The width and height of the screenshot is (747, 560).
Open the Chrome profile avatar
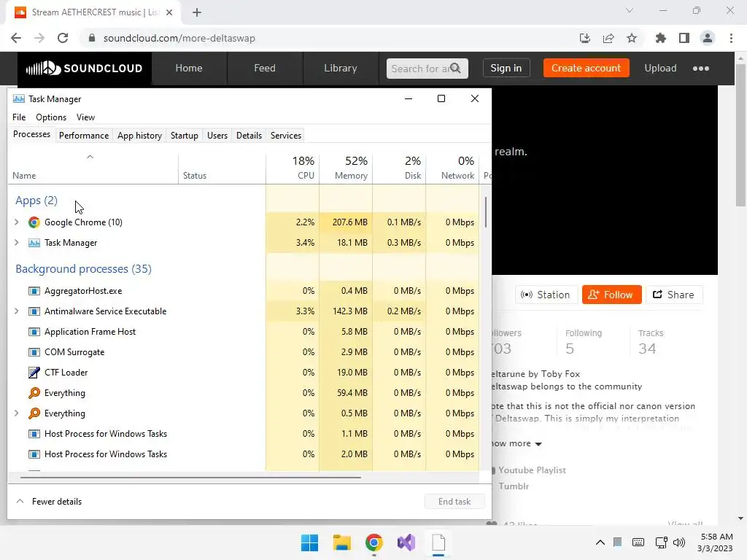[708, 38]
